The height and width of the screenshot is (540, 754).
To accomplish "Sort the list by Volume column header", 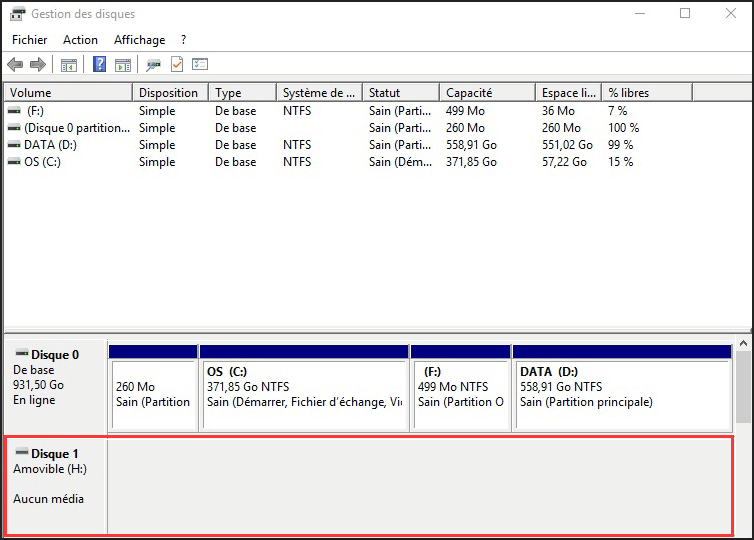I will (68, 93).
